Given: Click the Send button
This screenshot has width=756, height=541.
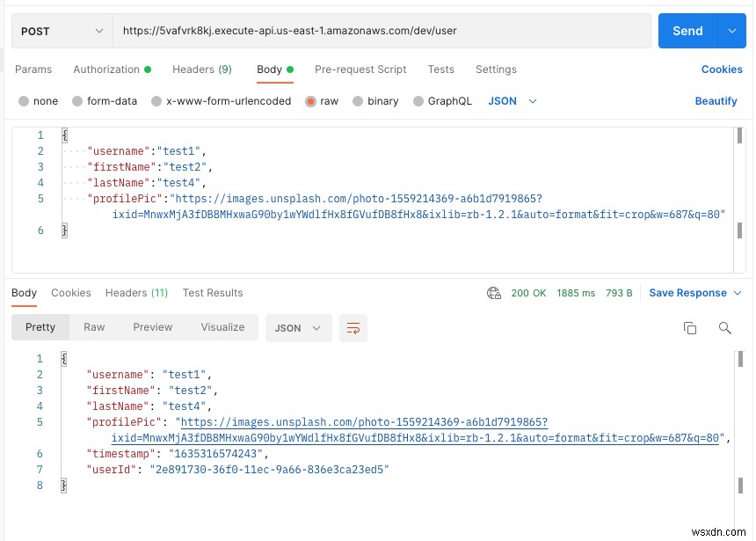Looking at the screenshot, I should click(687, 30).
